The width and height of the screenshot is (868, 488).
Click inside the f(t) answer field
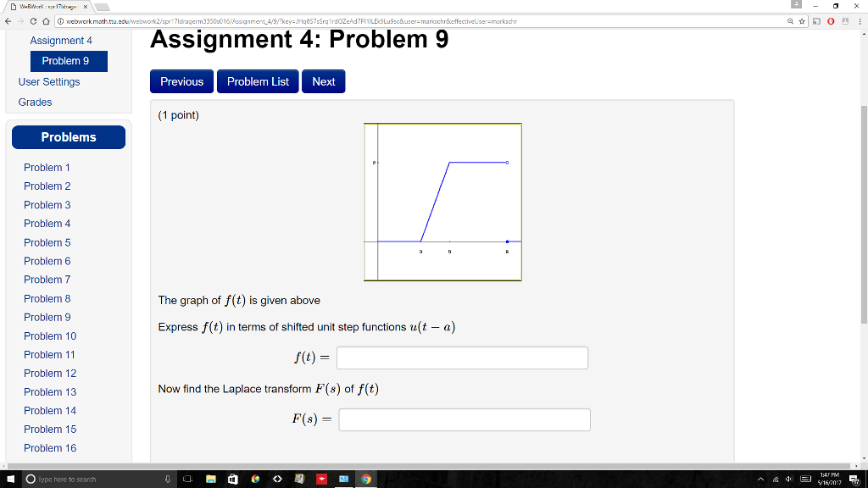pyautogui.click(x=462, y=358)
